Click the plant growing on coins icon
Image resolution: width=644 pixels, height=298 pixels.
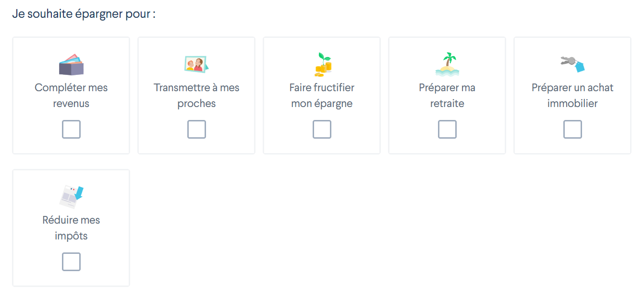[323, 64]
